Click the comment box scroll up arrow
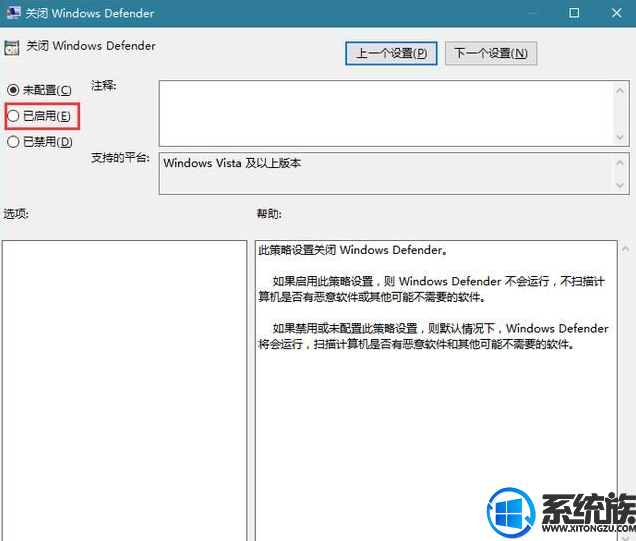Image resolution: width=636 pixels, height=541 pixels. pyautogui.click(x=620, y=90)
